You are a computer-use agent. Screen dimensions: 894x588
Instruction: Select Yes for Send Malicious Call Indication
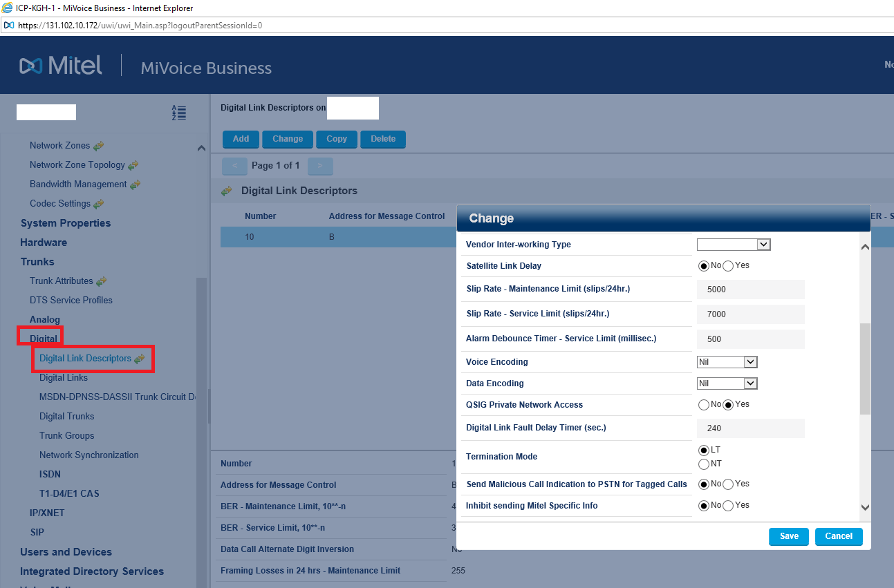pos(728,484)
